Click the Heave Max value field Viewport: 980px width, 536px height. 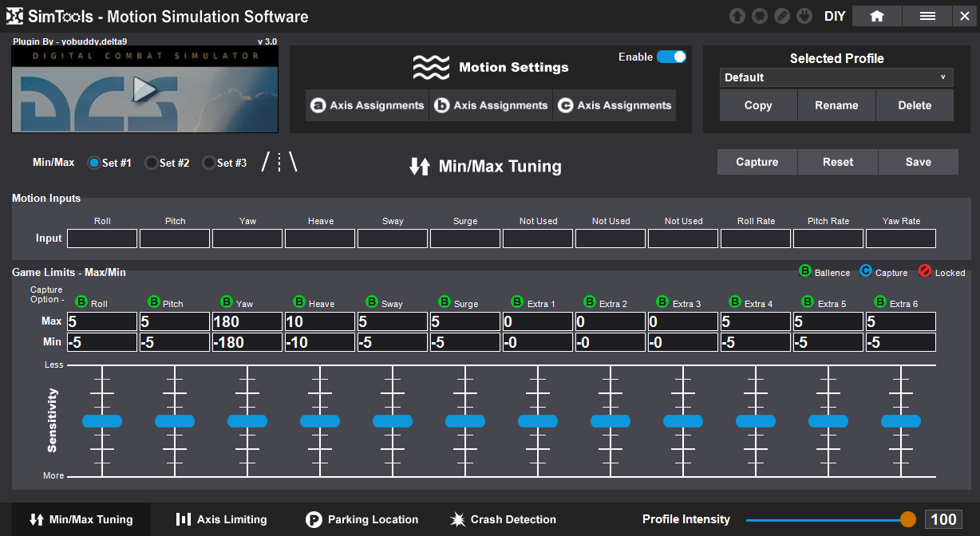coord(320,321)
